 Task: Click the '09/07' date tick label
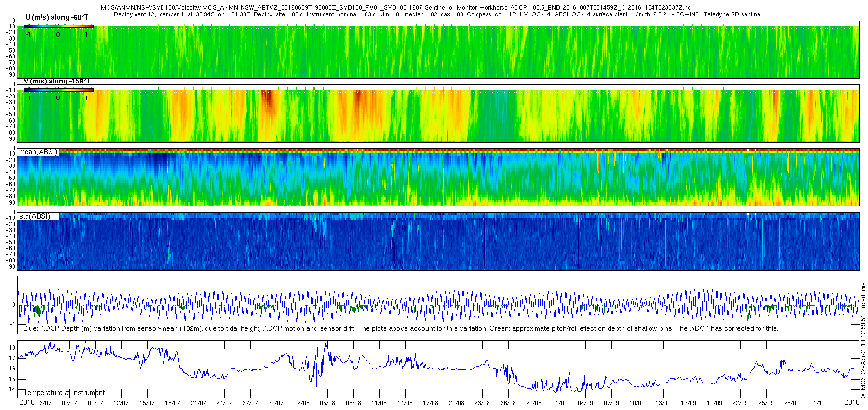tap(95, 403)
